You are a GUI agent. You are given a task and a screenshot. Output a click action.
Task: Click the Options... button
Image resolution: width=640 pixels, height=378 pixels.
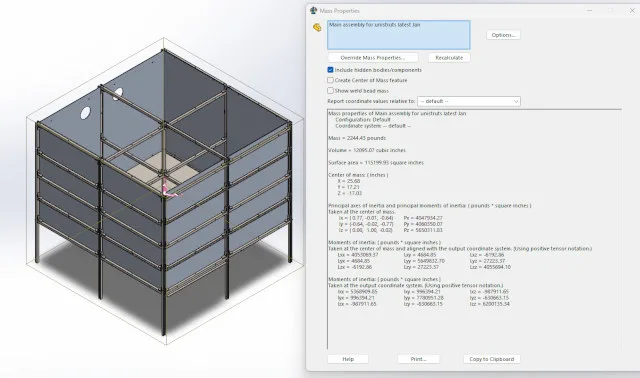click(x=503, y=35)
